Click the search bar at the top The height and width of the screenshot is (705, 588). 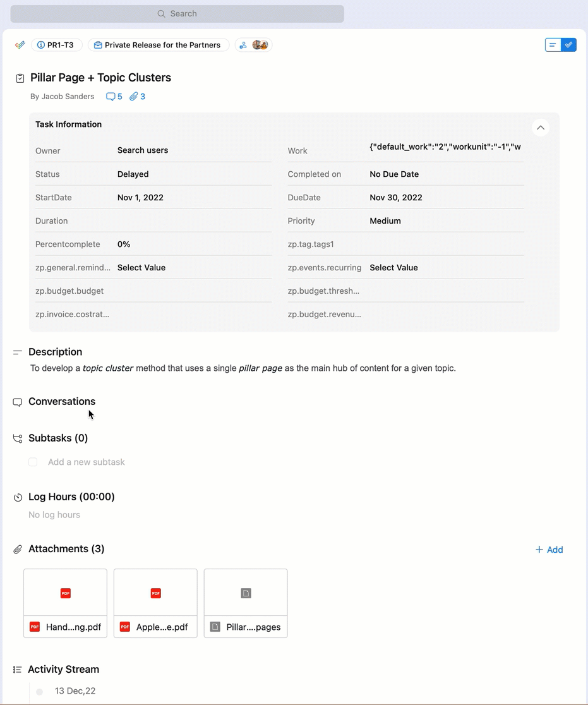pos(177,14)
